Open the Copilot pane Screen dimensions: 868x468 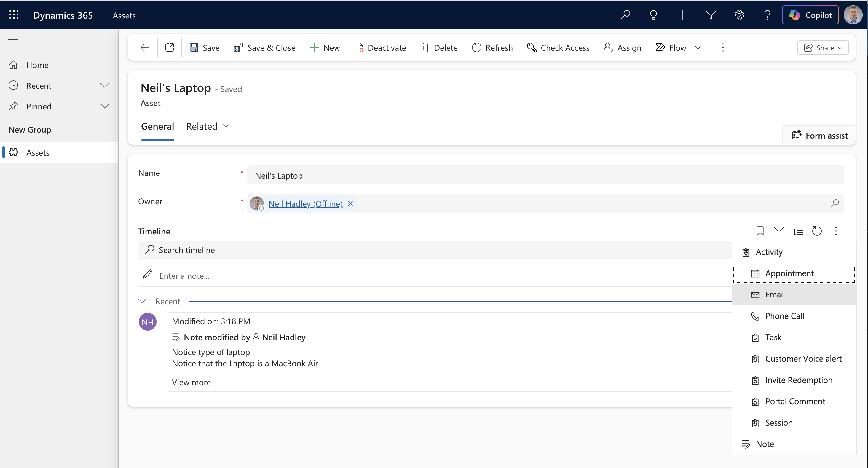click(x=810, y=15)
